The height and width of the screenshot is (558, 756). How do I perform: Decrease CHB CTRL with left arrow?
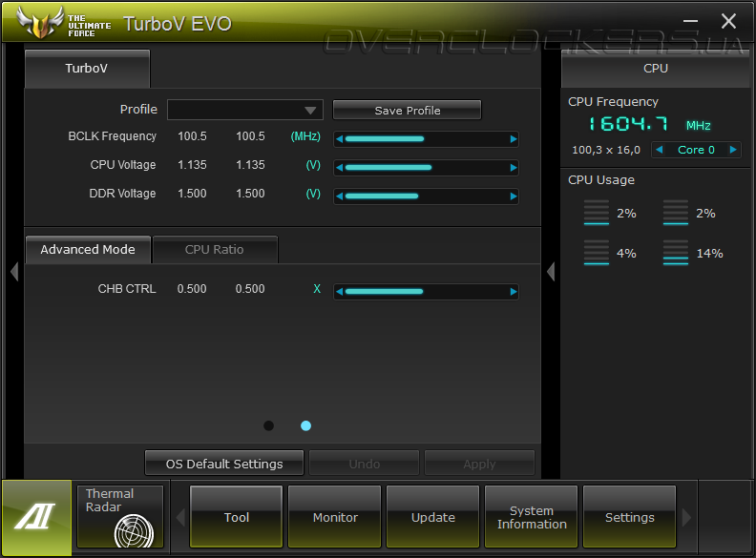coord(340,292)
